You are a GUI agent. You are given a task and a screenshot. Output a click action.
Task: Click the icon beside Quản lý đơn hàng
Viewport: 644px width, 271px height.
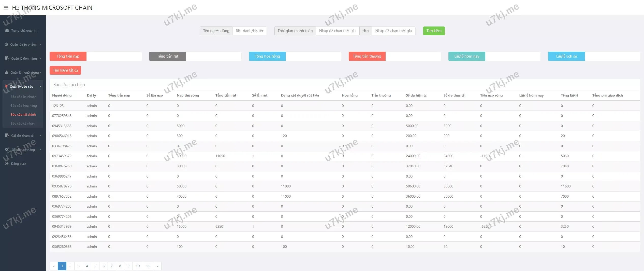tap(7, 58)
